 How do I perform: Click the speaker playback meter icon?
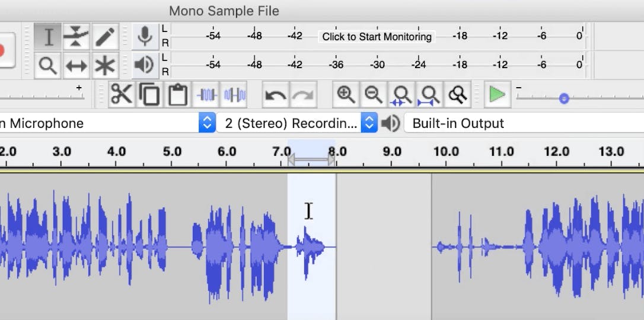click(x=145, y=65)
